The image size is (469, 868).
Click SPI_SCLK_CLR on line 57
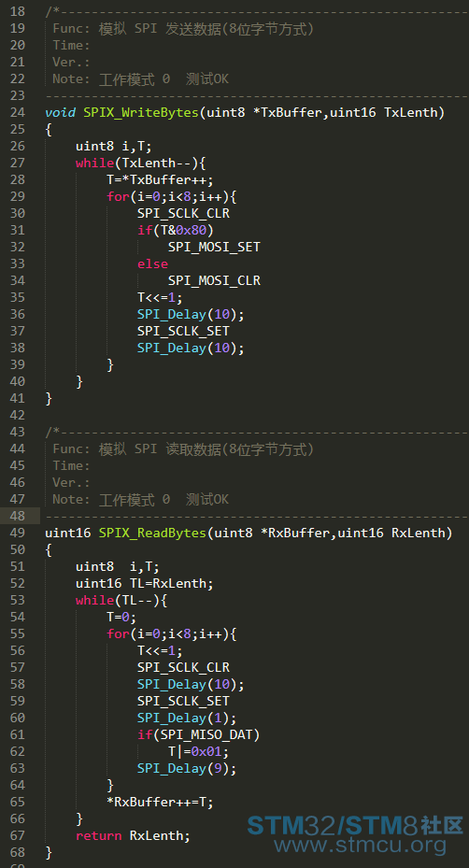(x=183, y=668)
